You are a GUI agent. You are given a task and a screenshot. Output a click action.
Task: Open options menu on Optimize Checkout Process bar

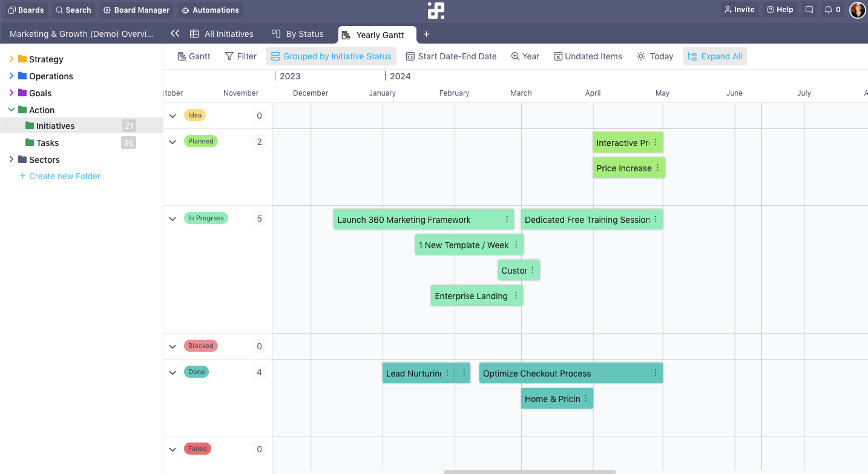click(x=655, y=373)
